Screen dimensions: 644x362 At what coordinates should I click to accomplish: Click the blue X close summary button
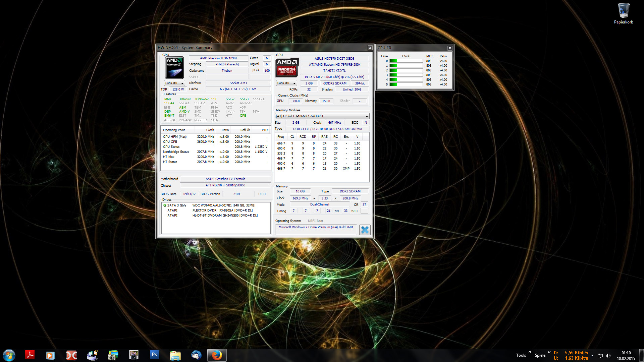[x=365, y=230]
